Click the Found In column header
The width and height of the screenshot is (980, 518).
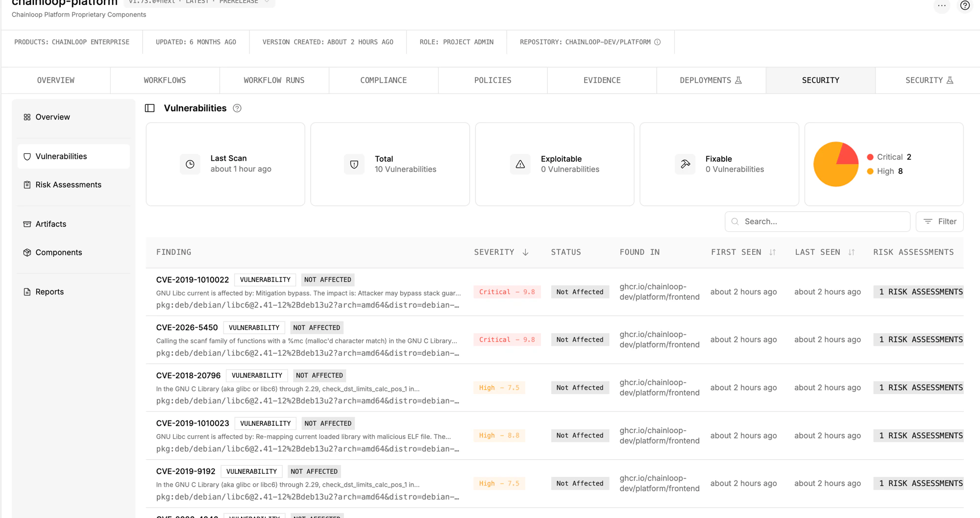point(639,252)
